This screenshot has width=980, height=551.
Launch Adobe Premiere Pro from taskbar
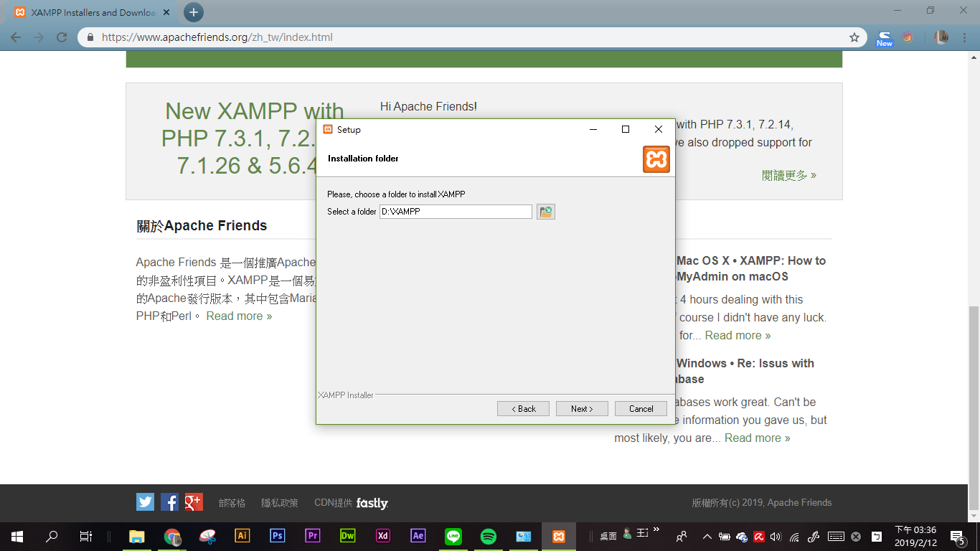[312, 536]
